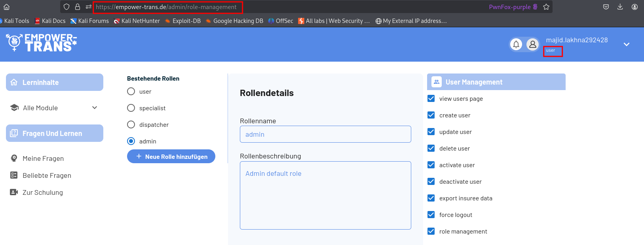644x245 pixels.
Task: Open Kali Tools bookmark
Action: click(x=15, y=21)
